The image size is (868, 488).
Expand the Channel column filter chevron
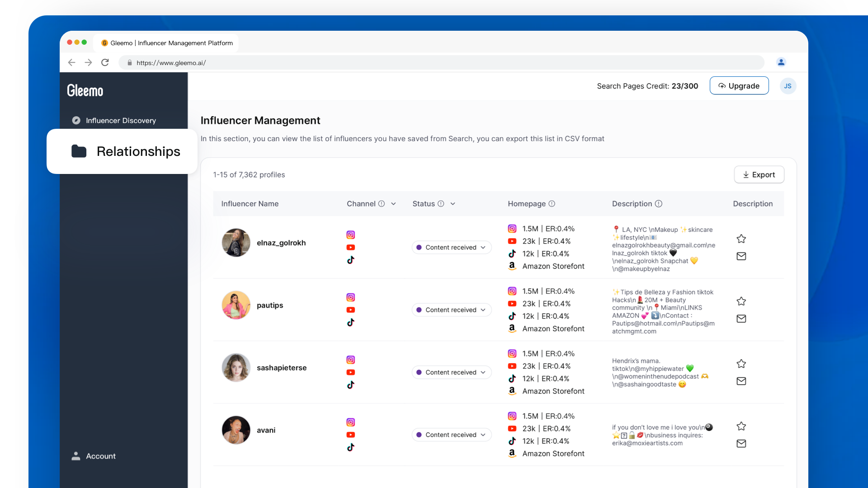[x=393, y=204]
